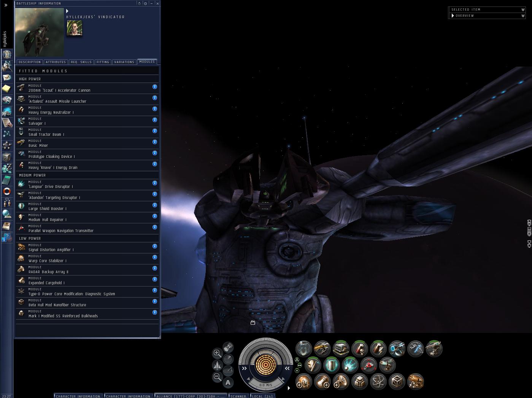Click the right-pointing double arrow speed control
Screen dimensions: 532x398
244,368
